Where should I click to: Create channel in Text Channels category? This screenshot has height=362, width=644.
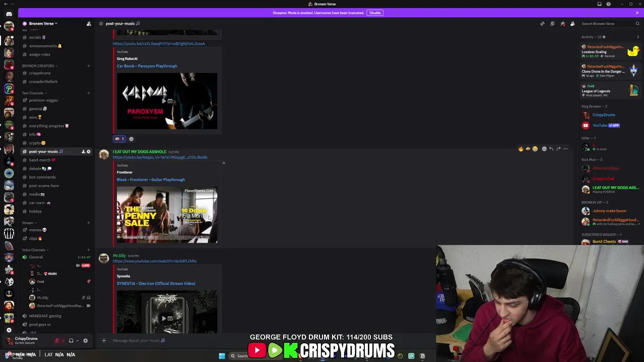89,93
